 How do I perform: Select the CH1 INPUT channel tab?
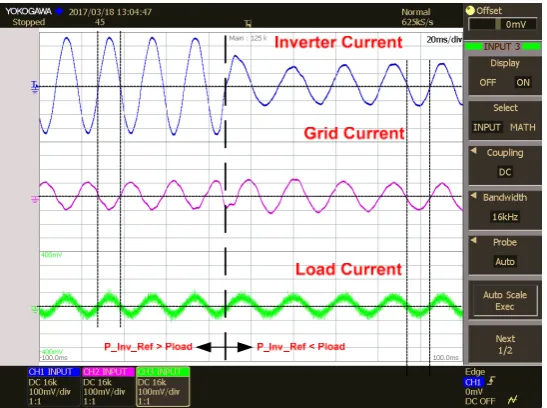coord(54,372)
